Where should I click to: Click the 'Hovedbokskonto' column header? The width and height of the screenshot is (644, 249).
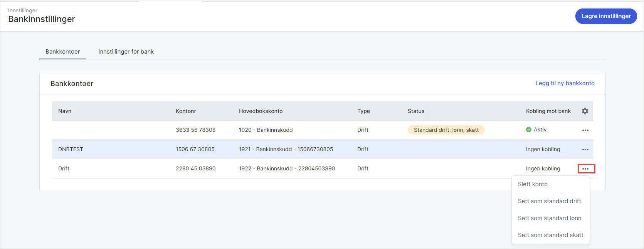pos(261,111)
